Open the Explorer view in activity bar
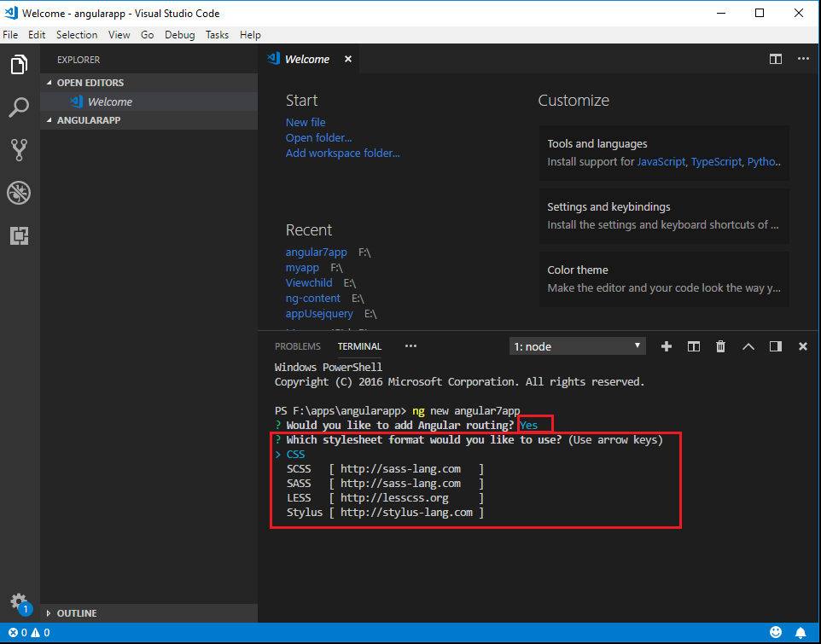The image size is (821, 644). 20,65
